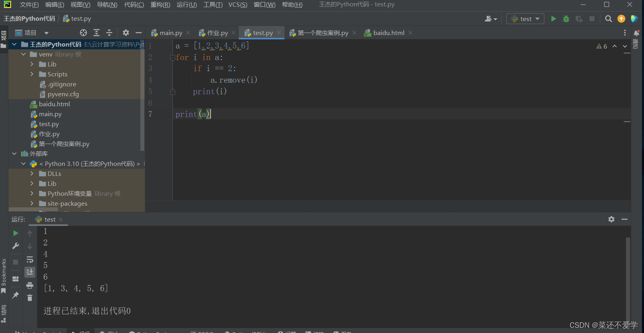
Task: Open run configuration wrench icon
Action: [x=15, y=246]
